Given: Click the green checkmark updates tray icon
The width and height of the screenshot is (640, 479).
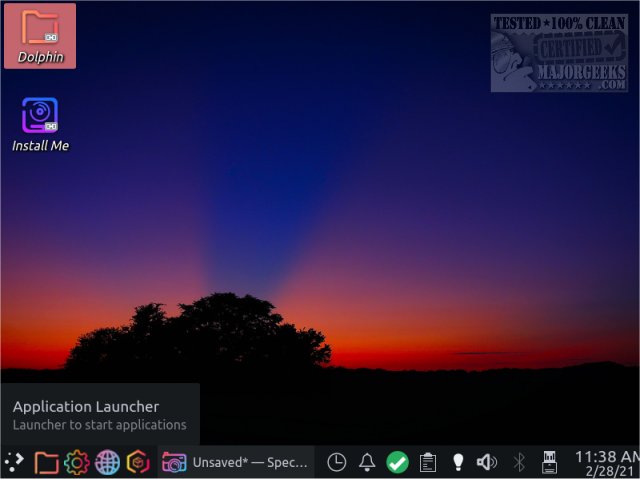Looking at the screenshot, I should [x=397, y=462].
